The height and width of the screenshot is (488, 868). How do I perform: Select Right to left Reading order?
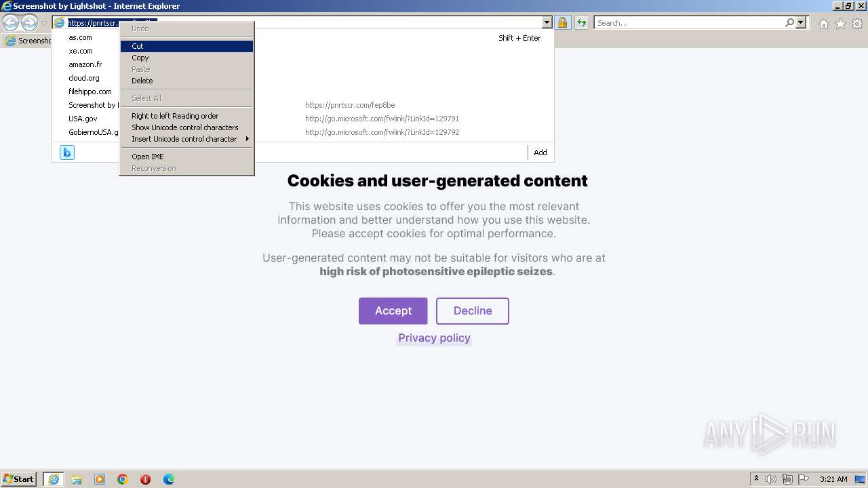click(x=186, y=116)
